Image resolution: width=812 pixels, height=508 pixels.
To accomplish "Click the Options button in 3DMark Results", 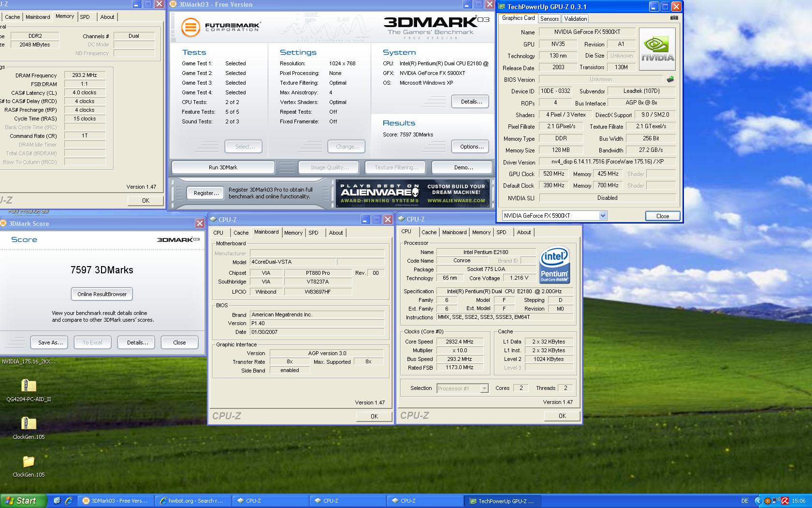I will (x=471, y=147).
